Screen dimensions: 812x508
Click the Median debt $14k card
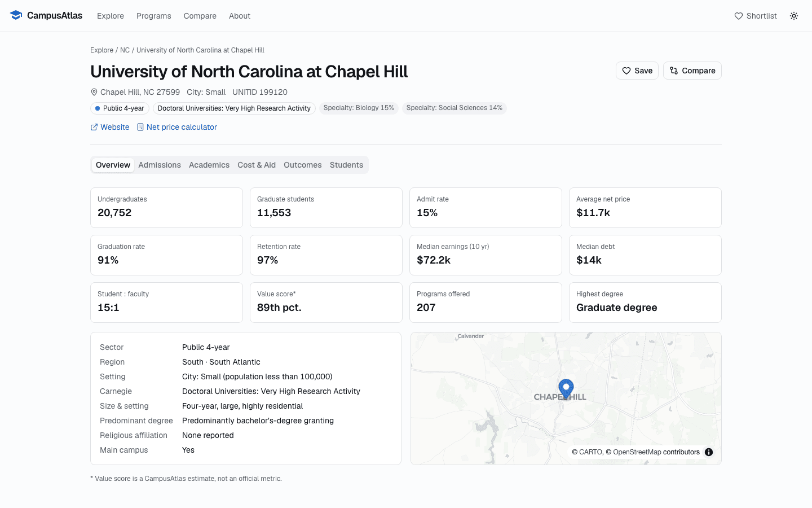(x=645, y=255)
